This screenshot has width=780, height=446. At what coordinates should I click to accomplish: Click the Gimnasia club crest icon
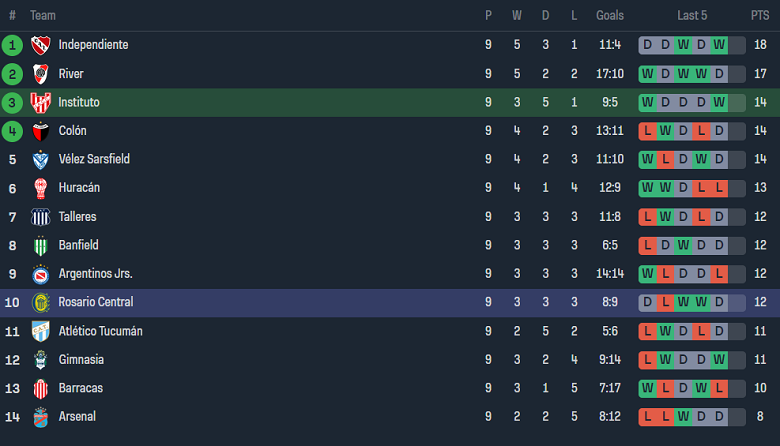tap(40, 359)
